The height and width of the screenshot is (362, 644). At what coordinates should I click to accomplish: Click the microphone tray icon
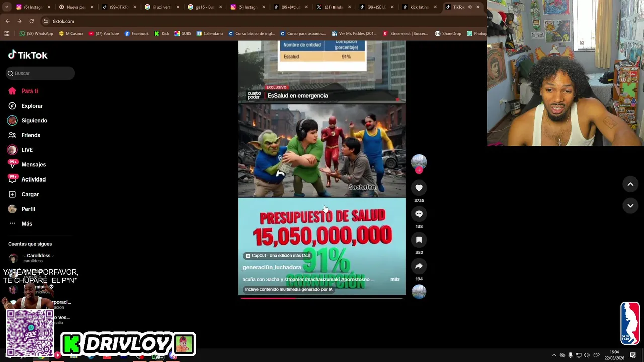571,355
